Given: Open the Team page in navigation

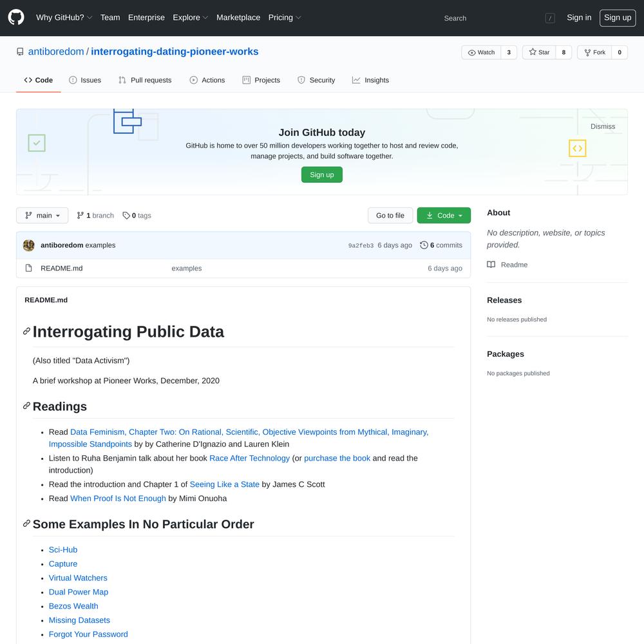Looking at the screenshot, I should (x=110, y=17).
